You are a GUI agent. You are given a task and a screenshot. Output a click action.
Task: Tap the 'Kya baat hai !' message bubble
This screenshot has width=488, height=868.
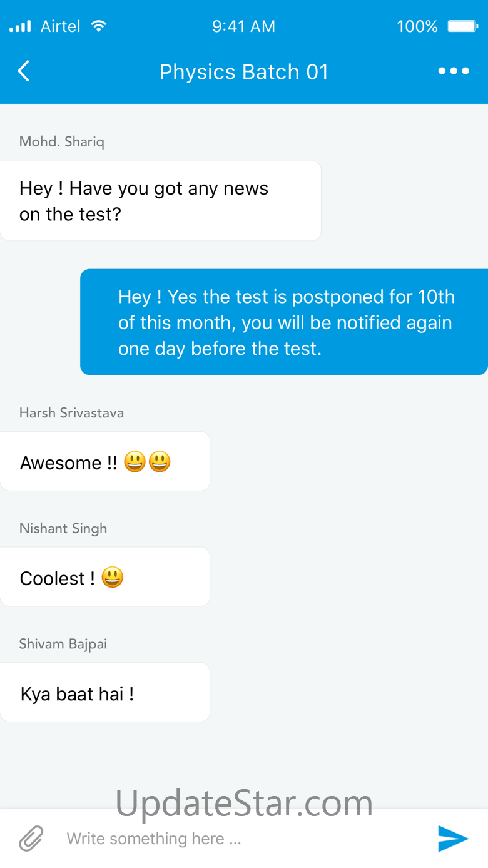pyautogui.click(x=104, y=693)
